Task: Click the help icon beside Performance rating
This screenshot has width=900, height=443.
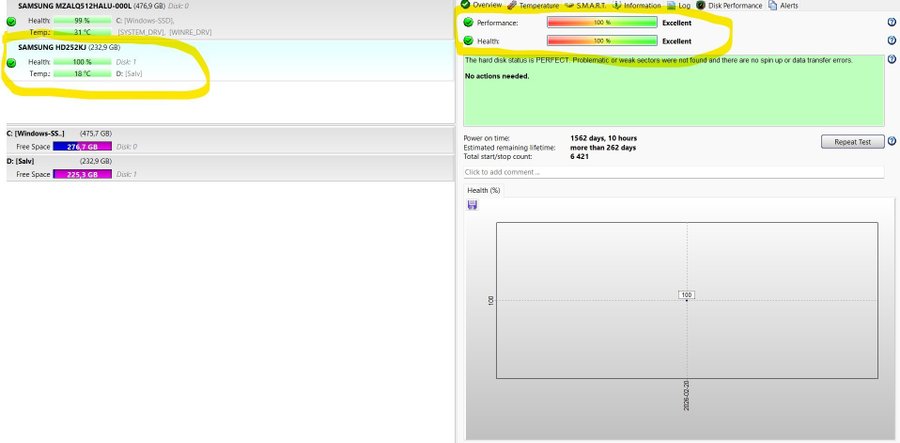Action: (891, 22)
